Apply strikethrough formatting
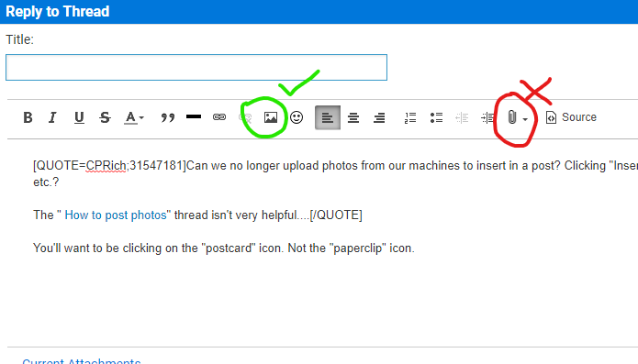638x364 pixels. 105,117
